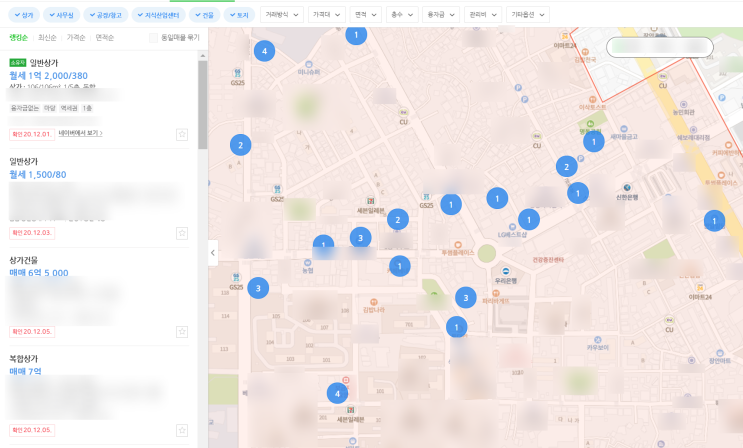Image resolution: width=743 pixels, height=448 pixels.
Task: Click the 융자금없는 tag
Action: (x=25, y=108)
